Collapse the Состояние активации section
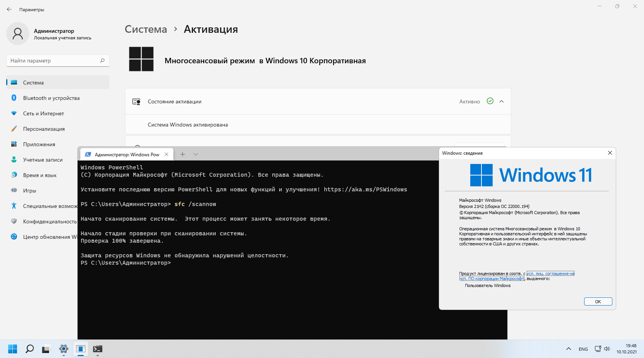Image resolution: width=644 pixels, height=358 pixels. 502,101
